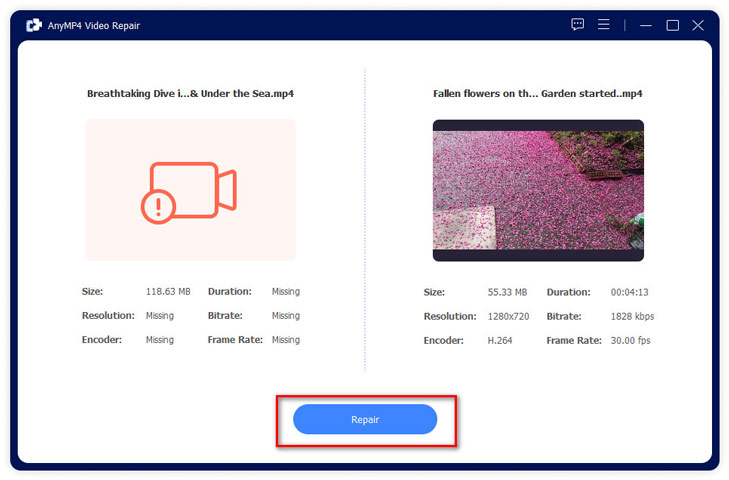Open the feedback chat bubble icon
This screenshot has height=480, width=729.
pos(578,25)
